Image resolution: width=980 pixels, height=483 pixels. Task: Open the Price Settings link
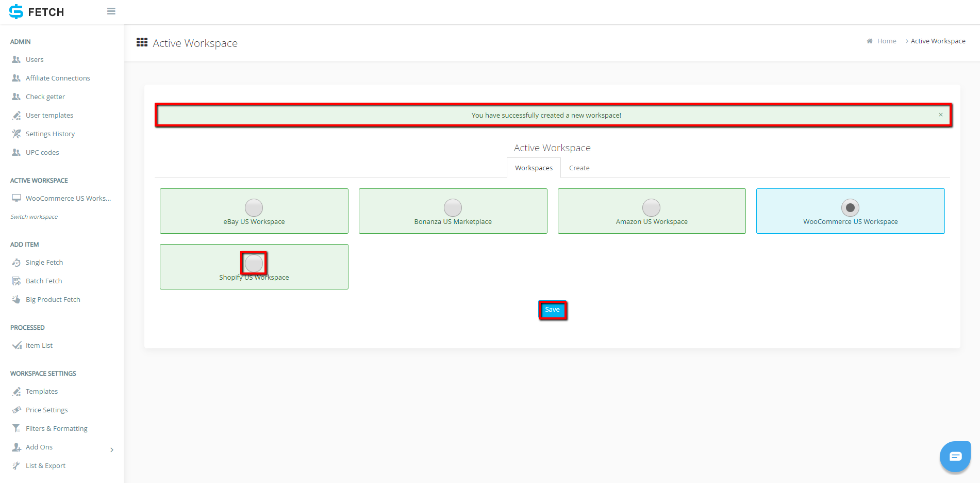[47, 410]
